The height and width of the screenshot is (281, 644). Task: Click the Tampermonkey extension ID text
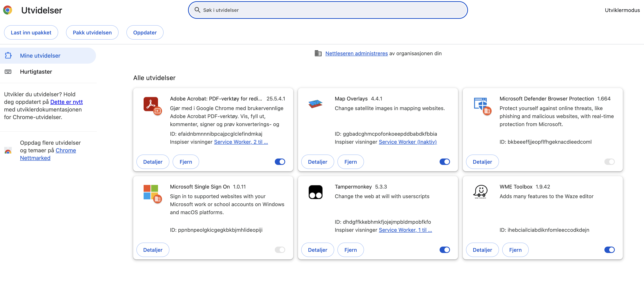383,222
